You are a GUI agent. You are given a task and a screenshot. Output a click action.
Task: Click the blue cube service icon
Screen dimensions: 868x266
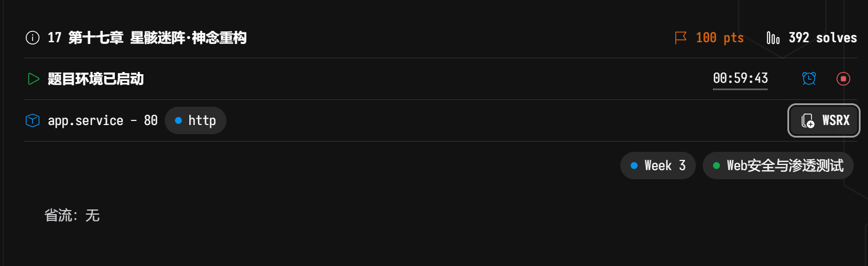33,120
